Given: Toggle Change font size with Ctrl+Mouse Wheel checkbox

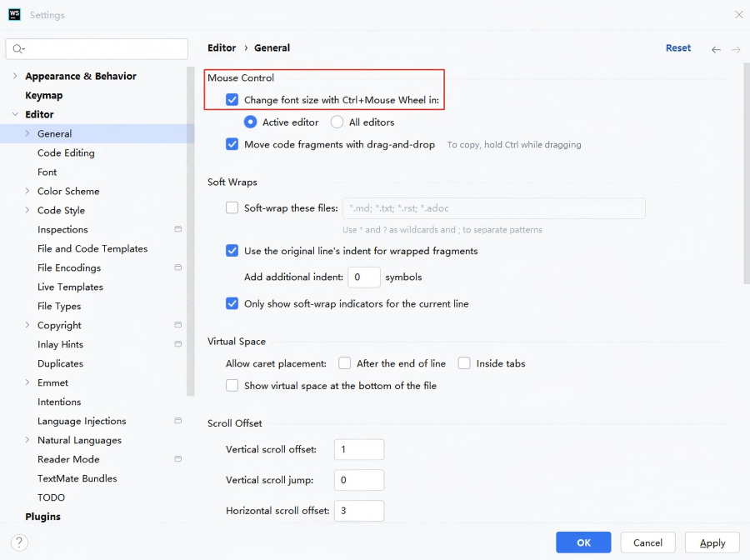Looking at the screenshot, I should pos(232,99).
